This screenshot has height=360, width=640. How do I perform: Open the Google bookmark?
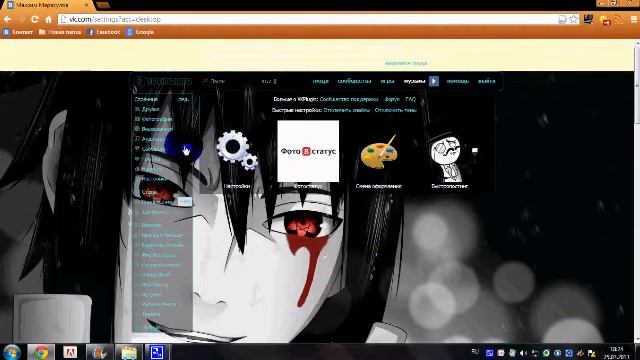140,32
